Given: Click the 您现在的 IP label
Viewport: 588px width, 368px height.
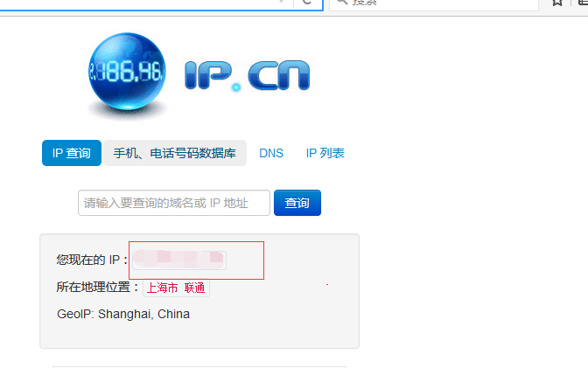Looking at the screenshot, I should (92, 260).
